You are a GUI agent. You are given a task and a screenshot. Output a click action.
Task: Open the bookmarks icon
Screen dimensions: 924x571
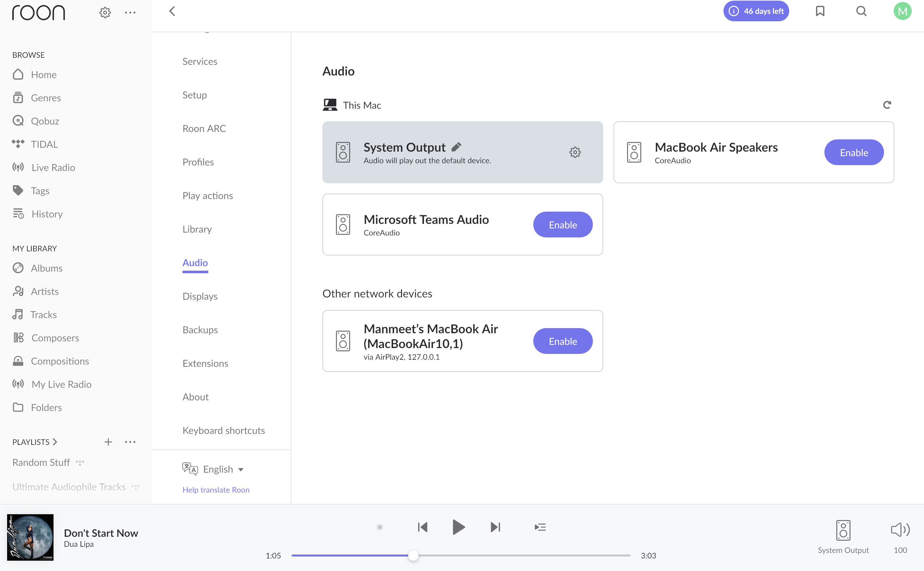coord(820,11)
